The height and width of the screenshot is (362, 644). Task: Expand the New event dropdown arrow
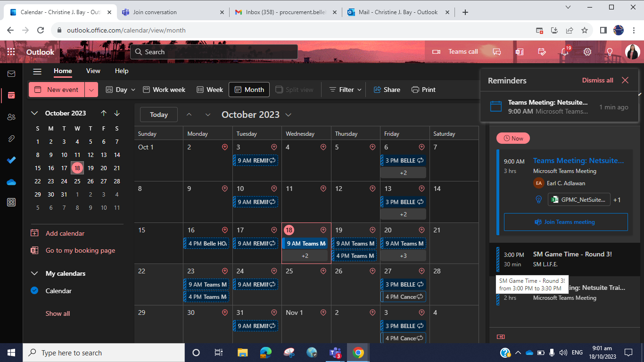(91, 90)
